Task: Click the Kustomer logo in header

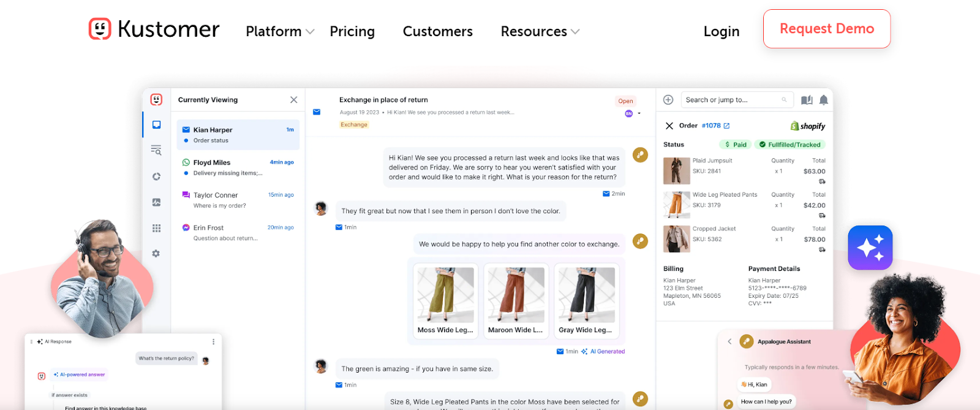Action: tap(154, 29)
